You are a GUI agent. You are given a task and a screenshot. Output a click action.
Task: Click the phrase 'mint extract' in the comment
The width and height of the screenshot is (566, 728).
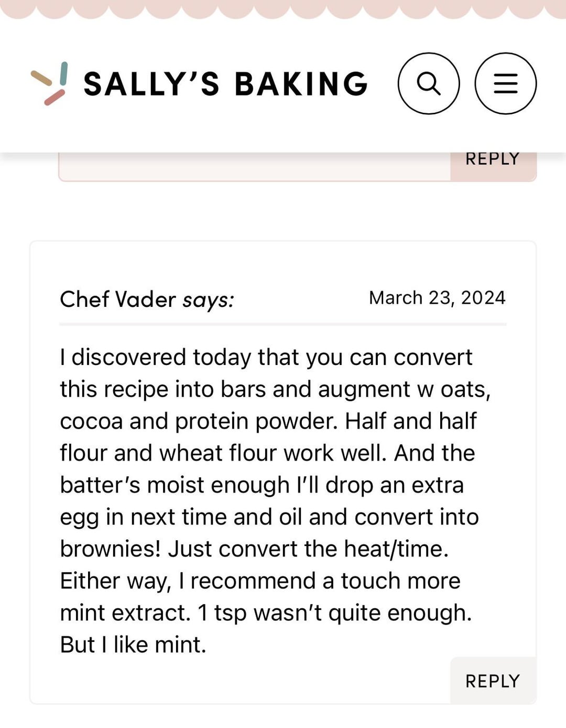tap(125, 613)
